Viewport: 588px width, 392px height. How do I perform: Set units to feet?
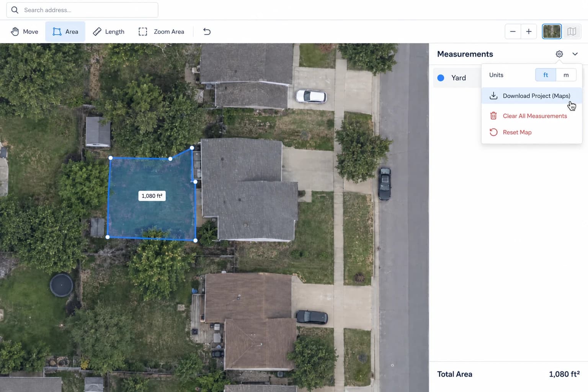[x=546, y=75]
